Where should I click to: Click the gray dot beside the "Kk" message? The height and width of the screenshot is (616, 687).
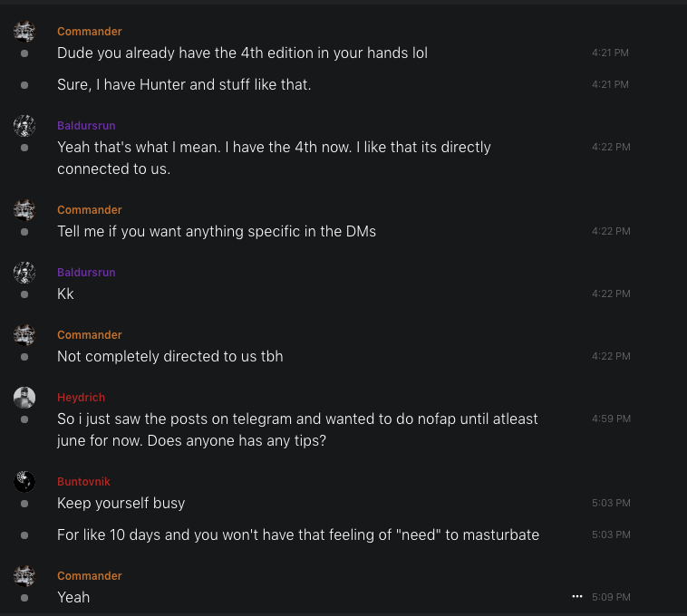coord(24,294)
